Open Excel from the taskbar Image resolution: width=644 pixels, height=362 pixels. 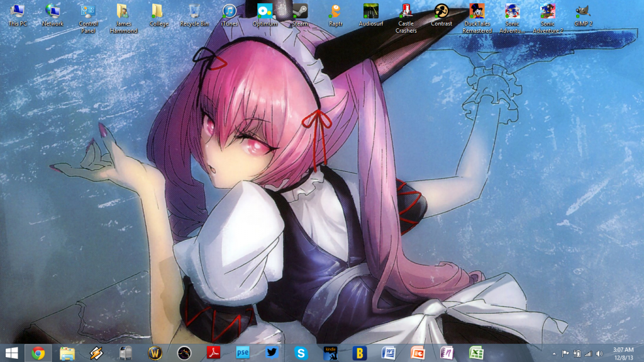(x=476, y=353)
